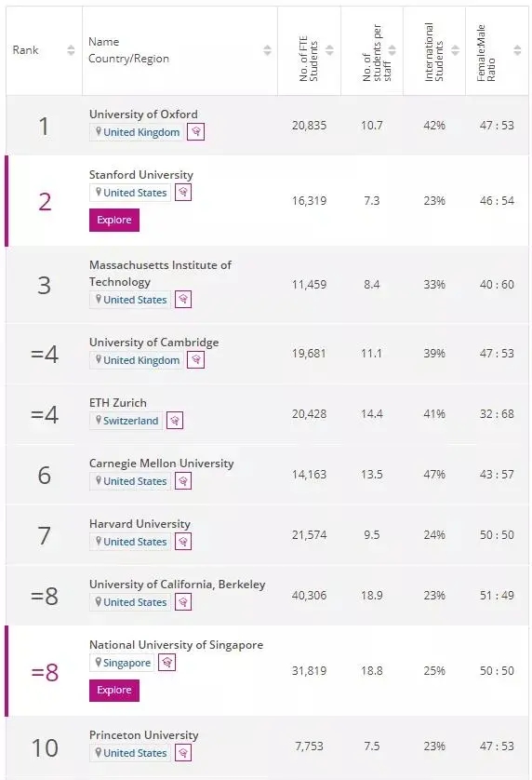This screenshot has height=780, width=532.
Task: Click Switzerland country tag
Action: coord(126,421)
